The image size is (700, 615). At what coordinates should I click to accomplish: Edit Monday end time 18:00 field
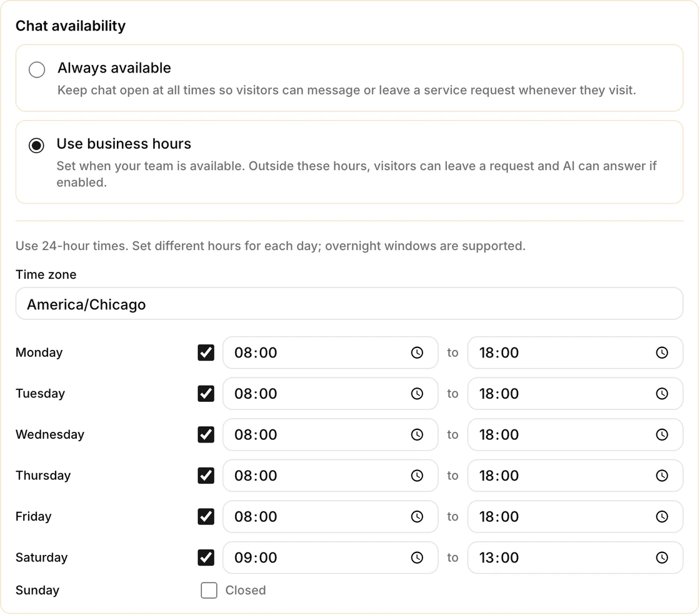[x=576, y=352]
